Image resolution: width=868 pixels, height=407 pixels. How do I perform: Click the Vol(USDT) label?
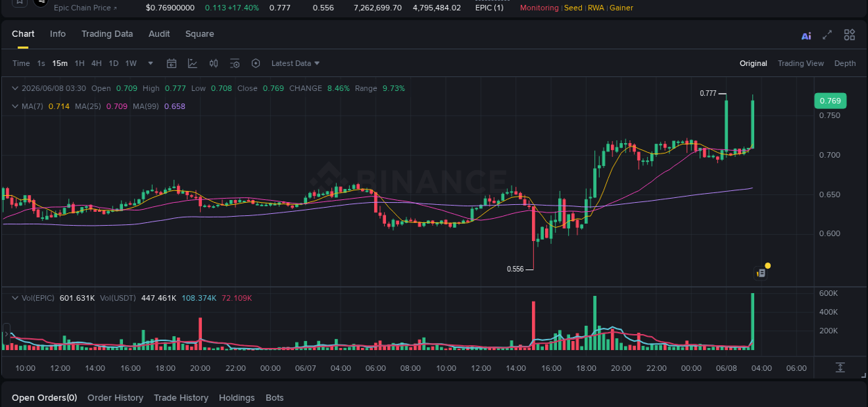click(x=119, y=298)
